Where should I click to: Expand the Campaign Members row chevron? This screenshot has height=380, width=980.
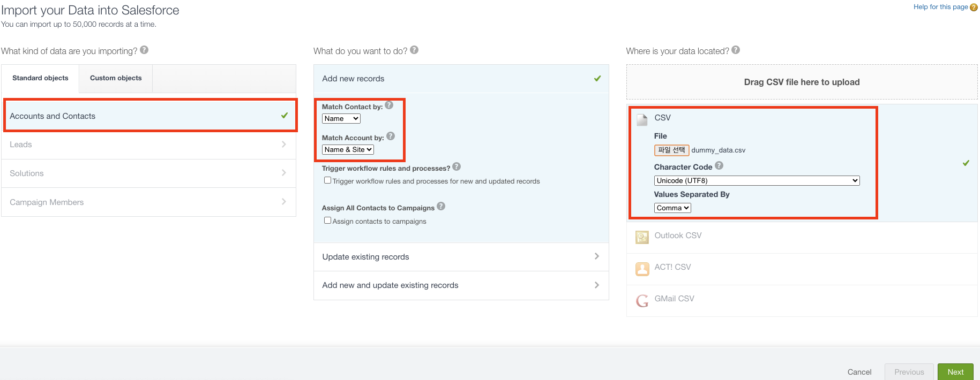coord(284,202)
